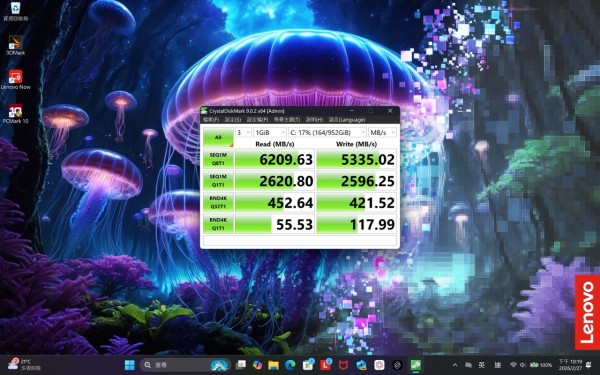
Task: Open the taskbar clock and date
Action: [570, 365]
